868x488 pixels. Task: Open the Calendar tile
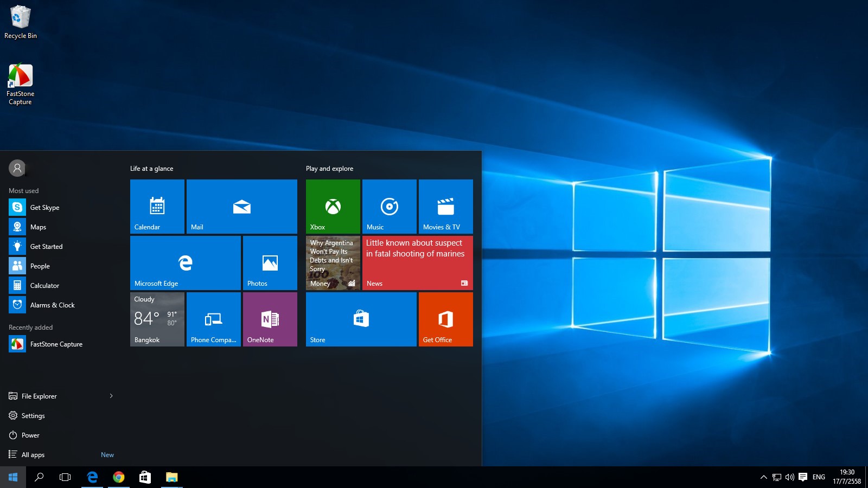tap(157, 207)
